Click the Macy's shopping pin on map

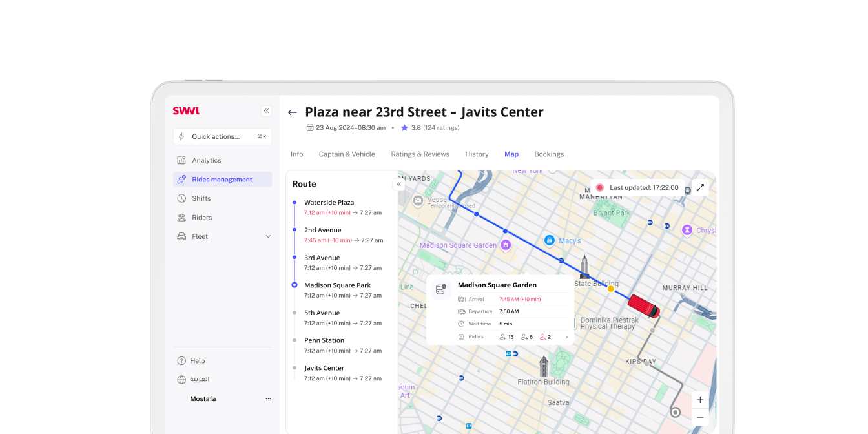(x=550, y=240)
